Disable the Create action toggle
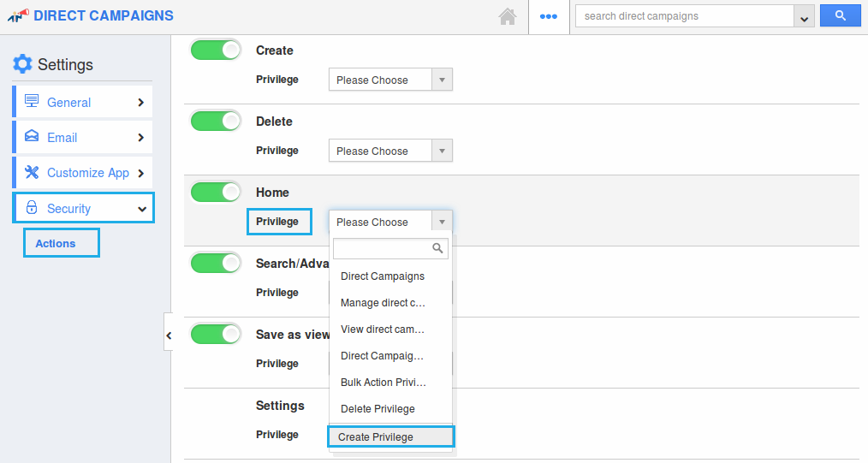This screenshot has width=868, height=463. pos(216,50)
